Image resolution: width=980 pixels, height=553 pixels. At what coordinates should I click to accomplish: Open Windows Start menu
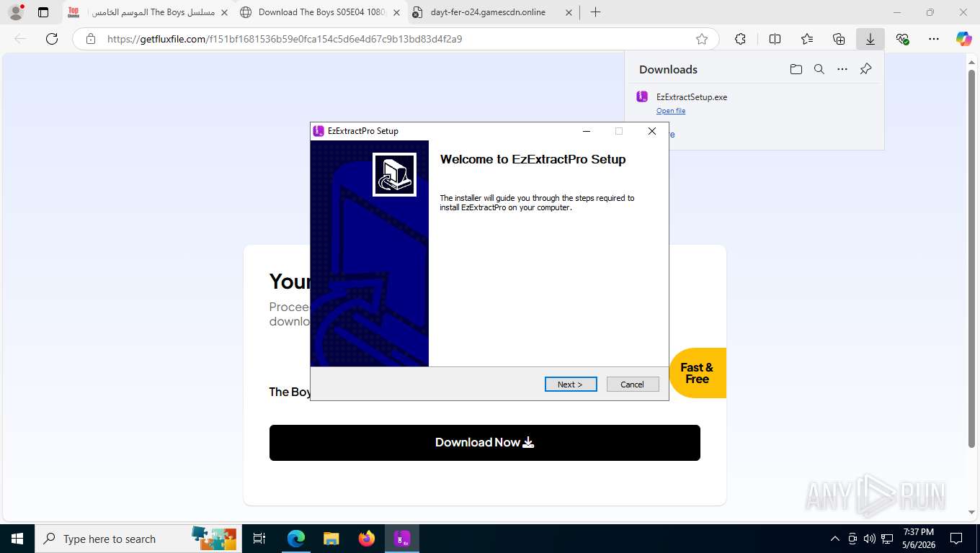[17, 539]
